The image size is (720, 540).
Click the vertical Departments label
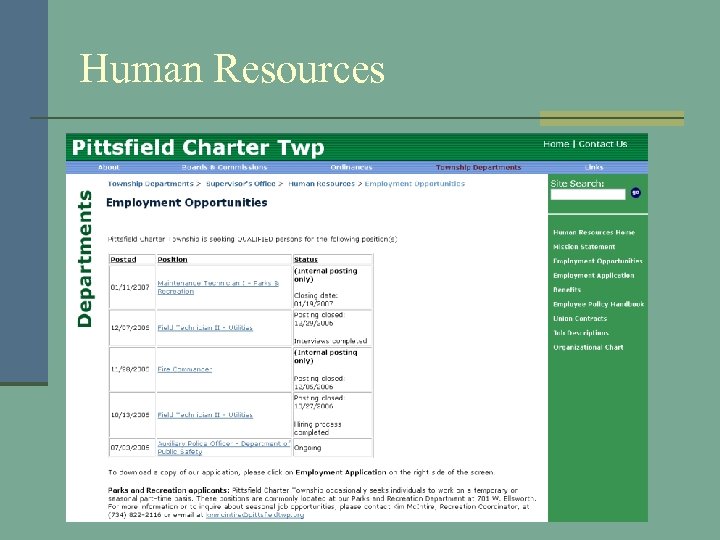pos(85,259)
